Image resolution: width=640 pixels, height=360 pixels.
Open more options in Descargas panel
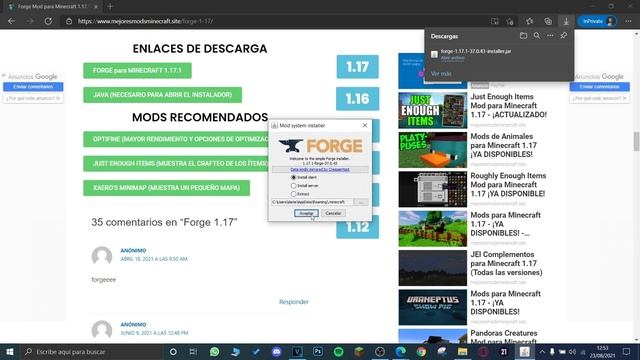[550, 36]
